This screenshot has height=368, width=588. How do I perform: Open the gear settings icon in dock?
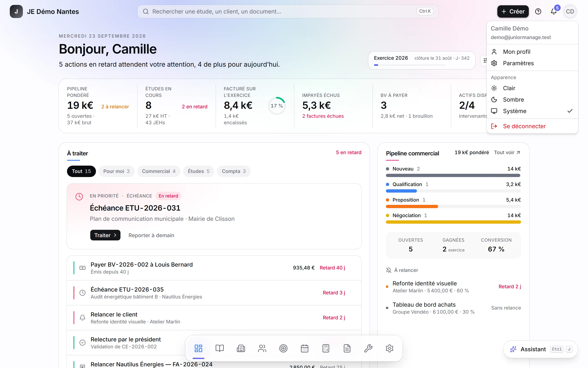390,348
